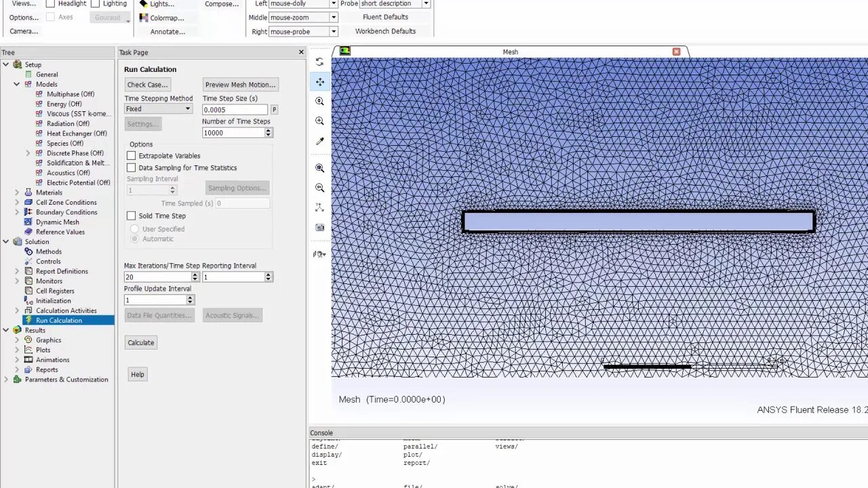Click the zoom in/out tool icon
The width and height of the screenshot is (868, 488).
[319, 101]
